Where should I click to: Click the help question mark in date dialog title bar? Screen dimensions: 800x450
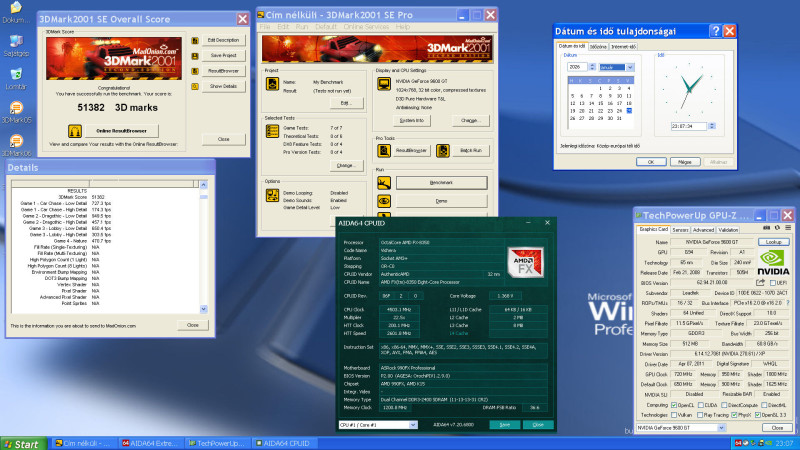coord(715,31)
